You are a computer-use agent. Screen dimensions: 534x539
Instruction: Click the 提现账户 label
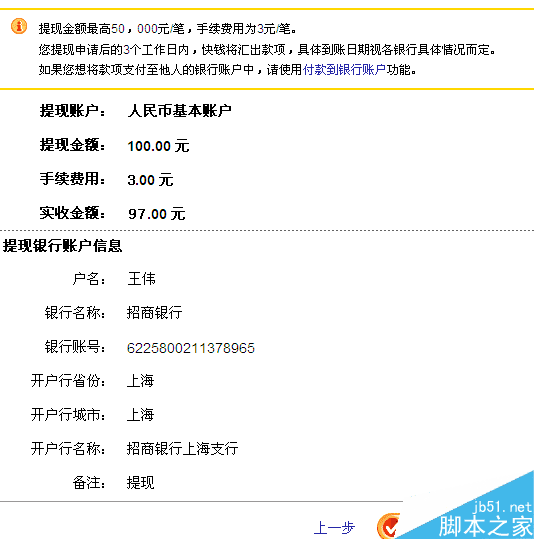tap(73, 111)
